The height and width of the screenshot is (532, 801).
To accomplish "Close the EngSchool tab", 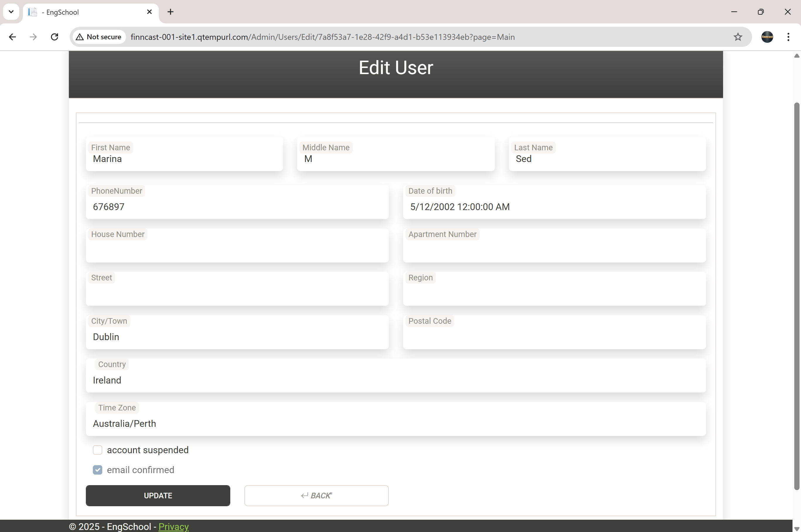I will click(149, 12).
